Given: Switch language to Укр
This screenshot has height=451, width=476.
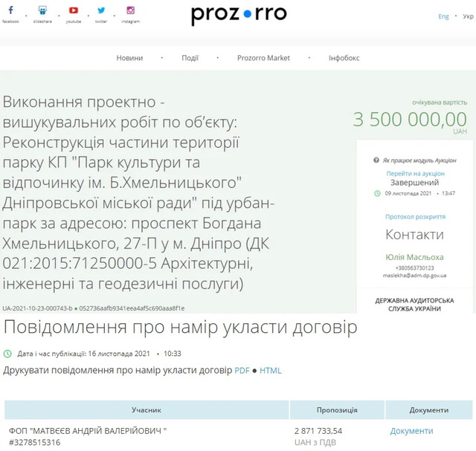Looking at the screenshot, I should 468,16.
